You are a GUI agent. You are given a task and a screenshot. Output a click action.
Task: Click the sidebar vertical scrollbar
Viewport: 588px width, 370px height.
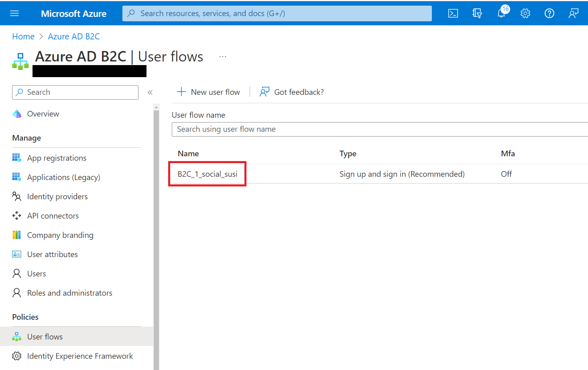point(157,240)
